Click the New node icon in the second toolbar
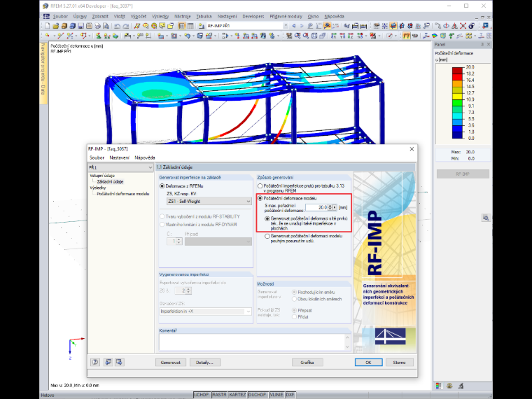Viewport: 532px width, 399px height. pyautogui.click(x=48, y=35)
